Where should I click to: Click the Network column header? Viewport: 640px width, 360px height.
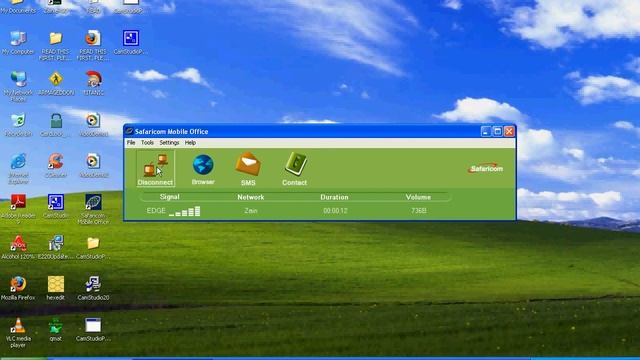coord(251,197)
